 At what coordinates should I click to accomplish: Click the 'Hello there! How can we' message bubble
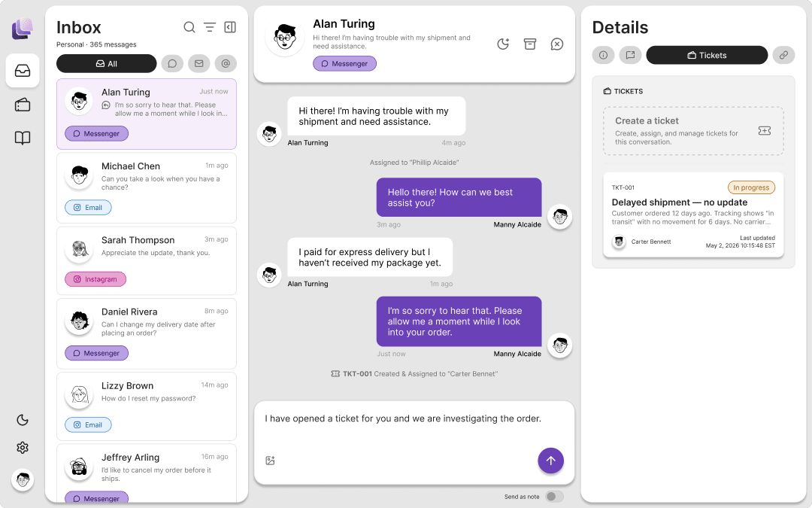click(459, 197)
